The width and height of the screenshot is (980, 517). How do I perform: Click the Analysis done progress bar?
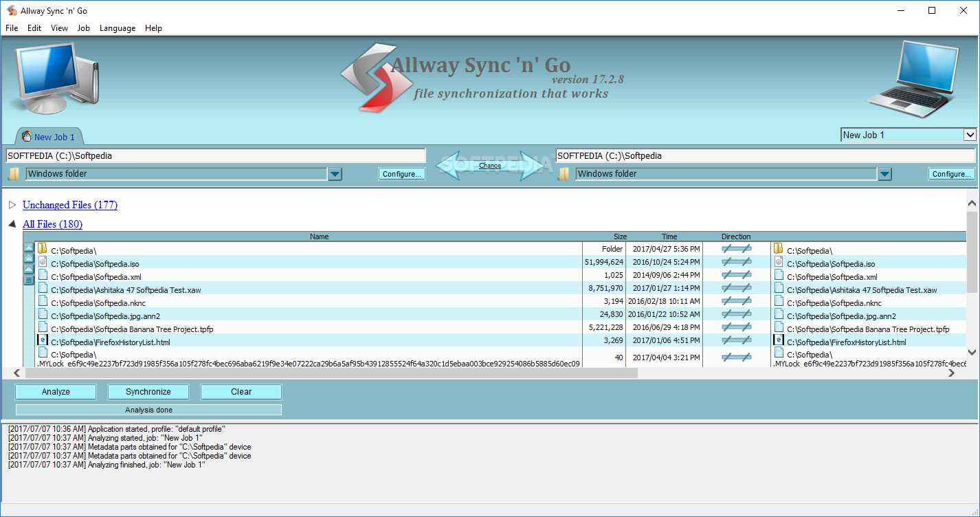tap(148, 410)
